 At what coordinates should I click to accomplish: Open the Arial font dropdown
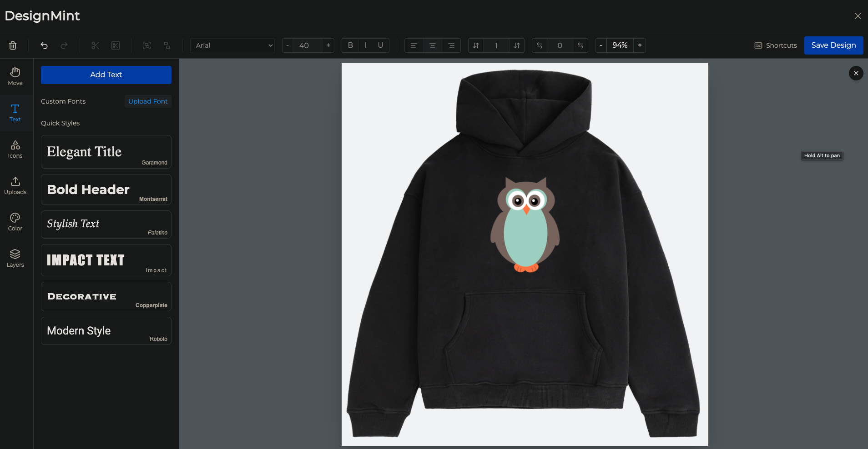point(232,45)
